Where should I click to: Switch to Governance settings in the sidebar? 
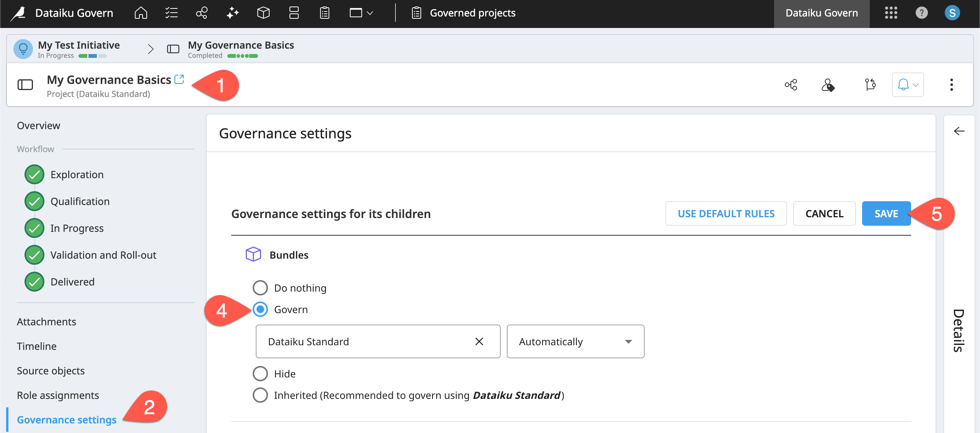point(67,420)
